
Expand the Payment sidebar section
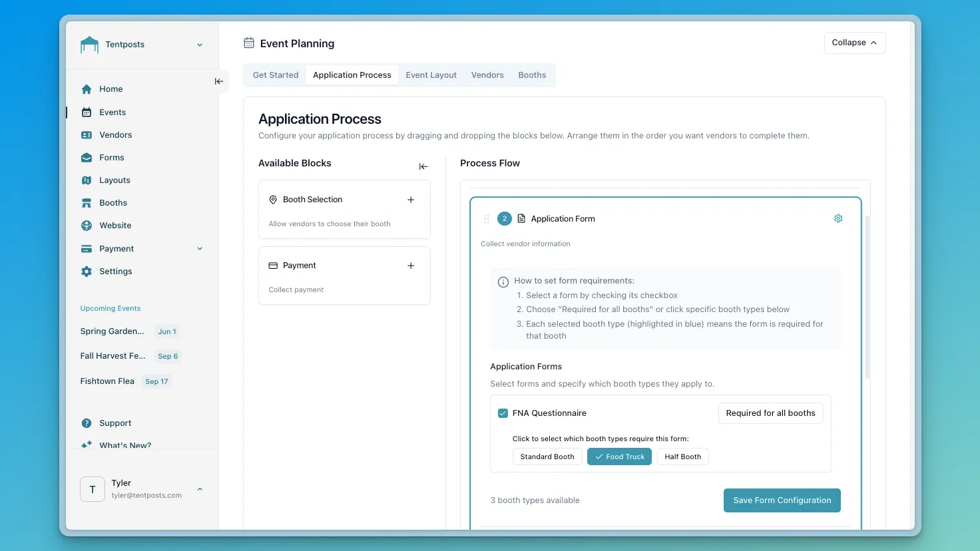[199, 248]
